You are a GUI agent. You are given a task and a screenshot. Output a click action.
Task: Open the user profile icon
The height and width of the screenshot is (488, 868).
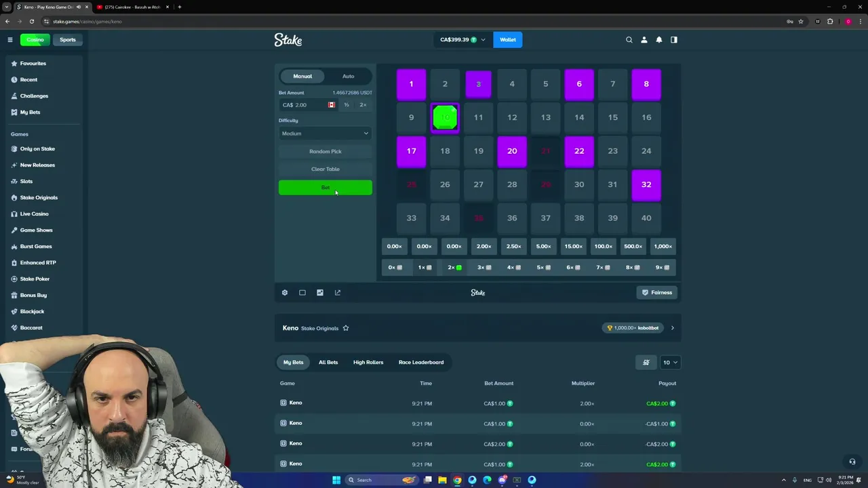[644, 39]
